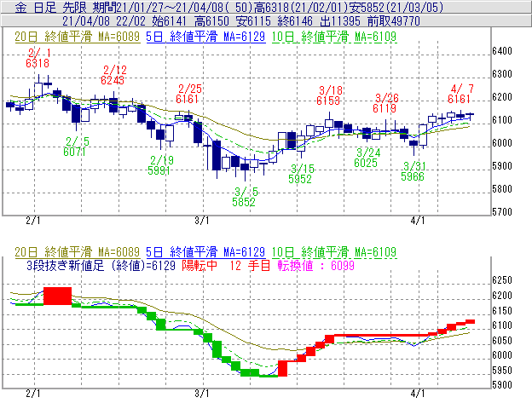Click the 陽転中 status text
The height and width of the screenshot is (403, 532).
199,265
